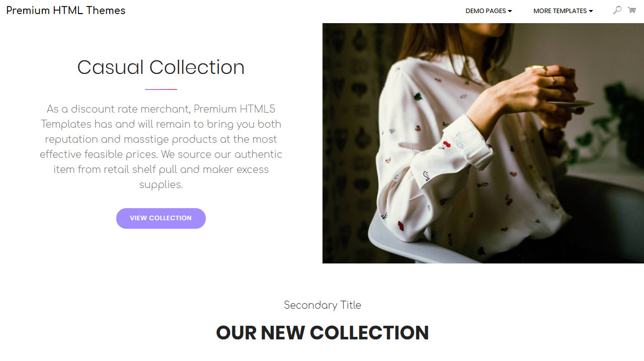Click the Secondary Title text

pyautogui.click(x=323, y=305)
